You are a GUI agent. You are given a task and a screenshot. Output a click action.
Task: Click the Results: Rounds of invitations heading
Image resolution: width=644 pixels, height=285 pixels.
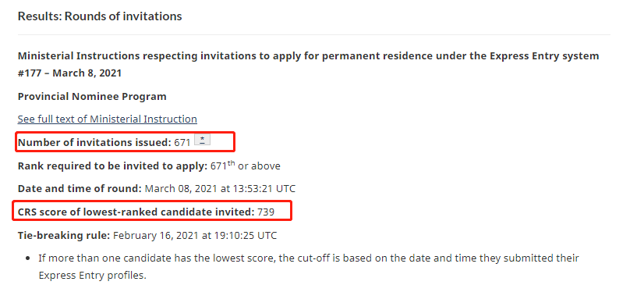coord(100,16)
